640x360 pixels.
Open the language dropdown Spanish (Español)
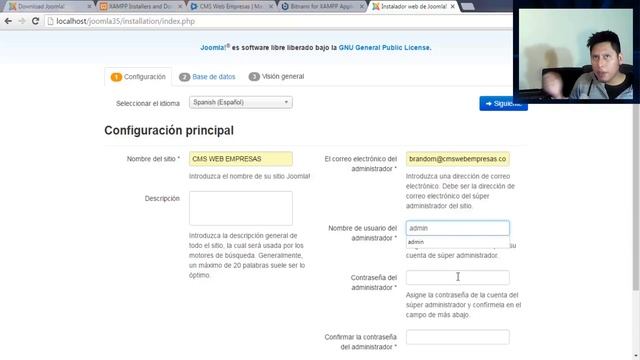241,102
